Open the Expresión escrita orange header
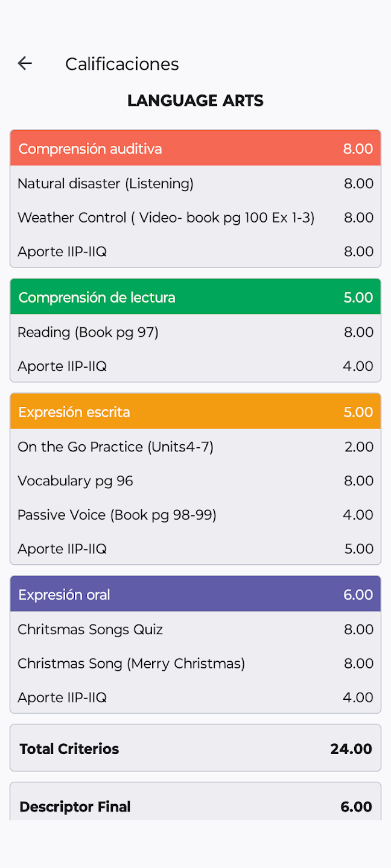This screenshot has width=391, height=868. pyautogui.click(x=195, y=412)
